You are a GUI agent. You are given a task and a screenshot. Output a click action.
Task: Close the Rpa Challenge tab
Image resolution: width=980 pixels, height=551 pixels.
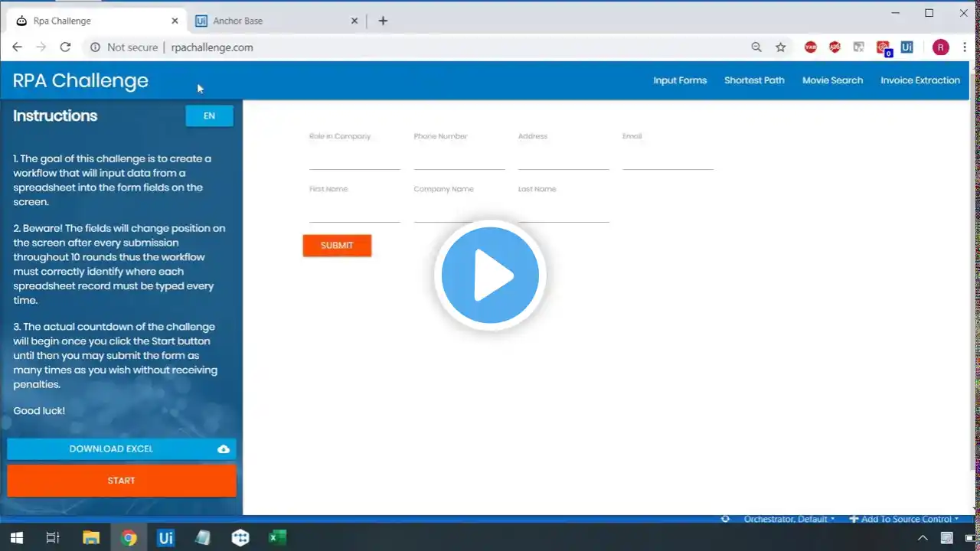coord(175,21)
